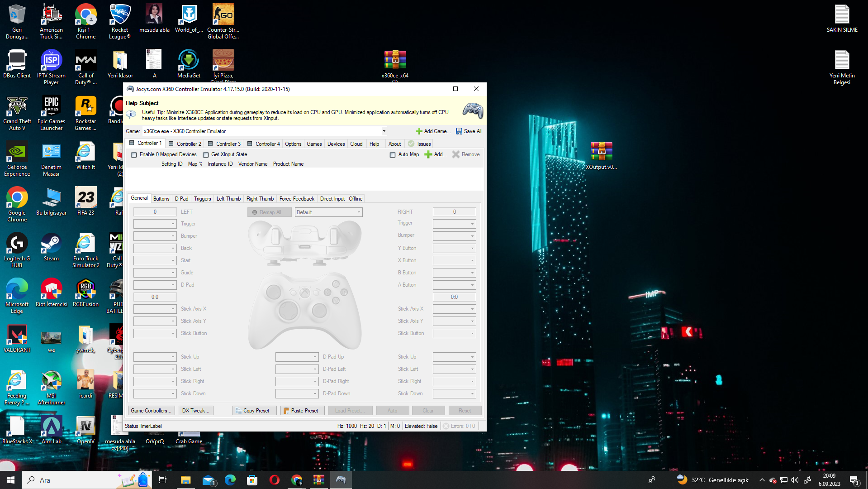868x489 pixels.
Task: Select the MediaGet desktop icon
Action: click(189, 64)
